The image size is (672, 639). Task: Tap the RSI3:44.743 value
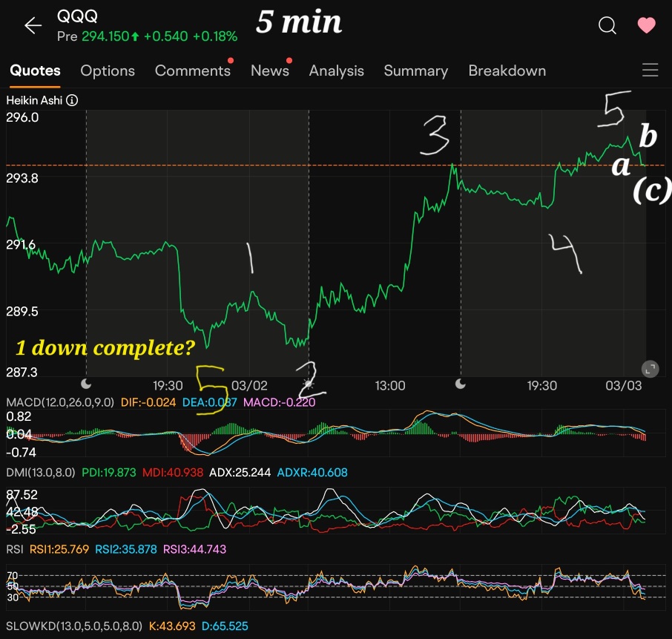click(194, 549)
